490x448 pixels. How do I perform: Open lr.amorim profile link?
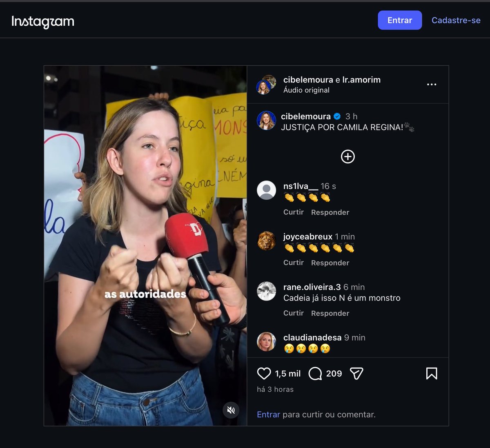pyautogui.click(x=361, y=80)
